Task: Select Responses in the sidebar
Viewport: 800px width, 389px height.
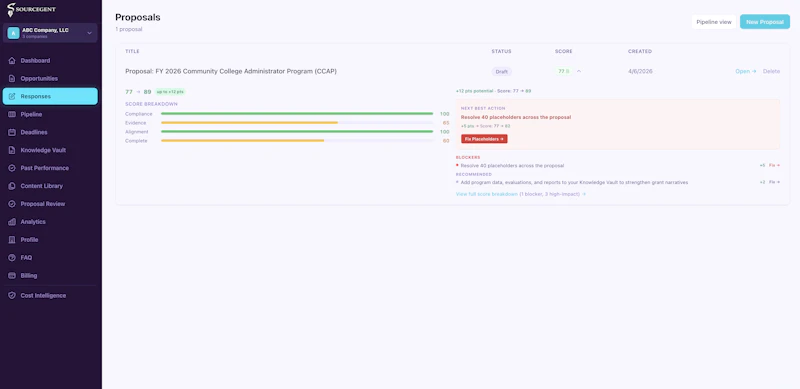Action: point(50,96)
